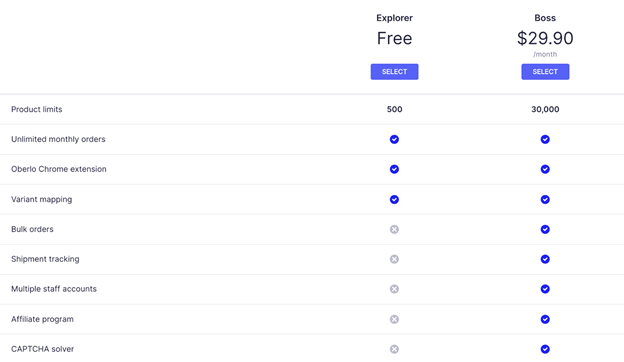The width and height of the screenshot is (624, 362).
Task: Select the Boss $29.90 plan
Action: tap(545, 72)
